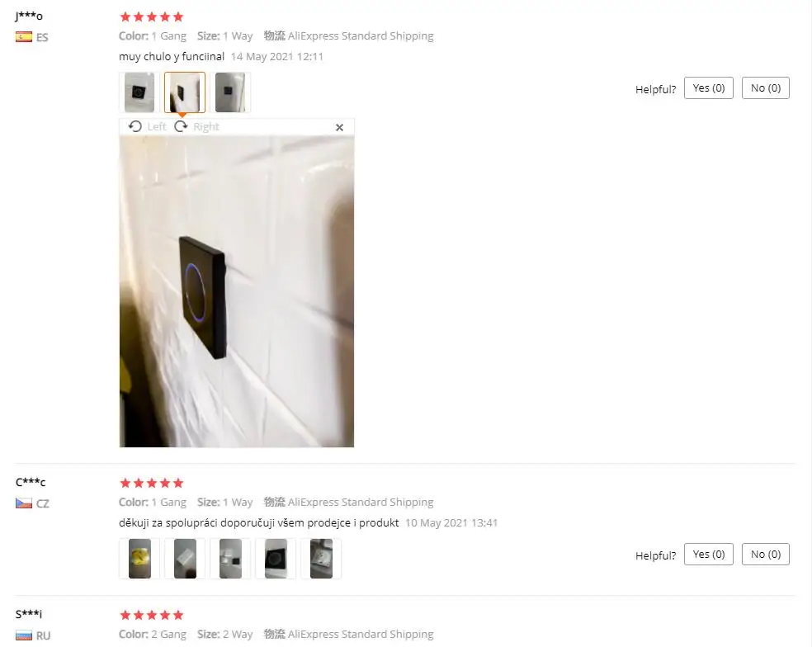This screenshot has height=647, width=812.
Task: Close the enlarged review photo
Action: 339,127
